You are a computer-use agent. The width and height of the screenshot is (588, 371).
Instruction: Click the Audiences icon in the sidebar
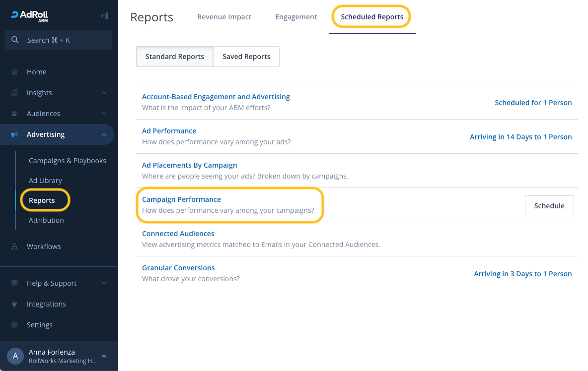(x=14, y=113)
